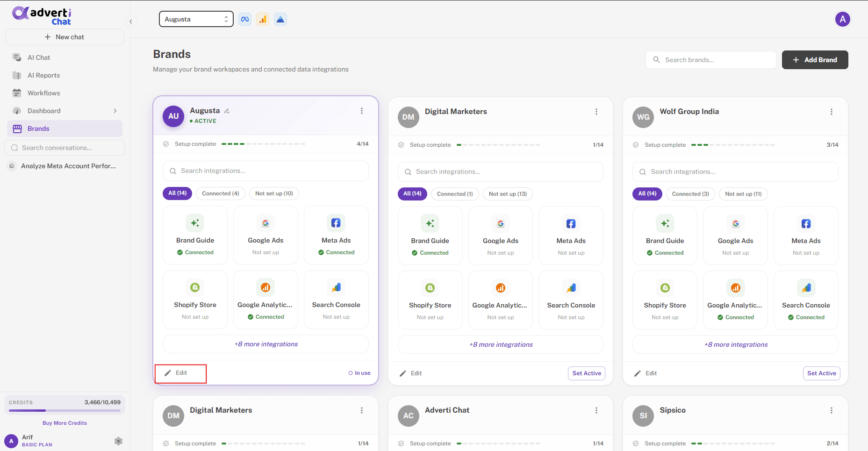Viewport: 868px width, 451px height.
Task: Open AI Reports from the sidebar
Action: click(x=65, y=75)
